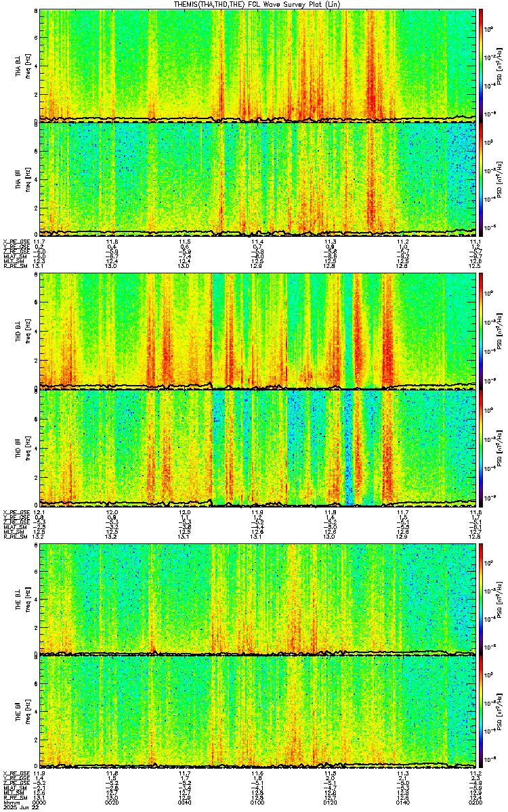The image size is (508, 812).
Task: Click the 0040 time tick label
Action: [185, 802]
